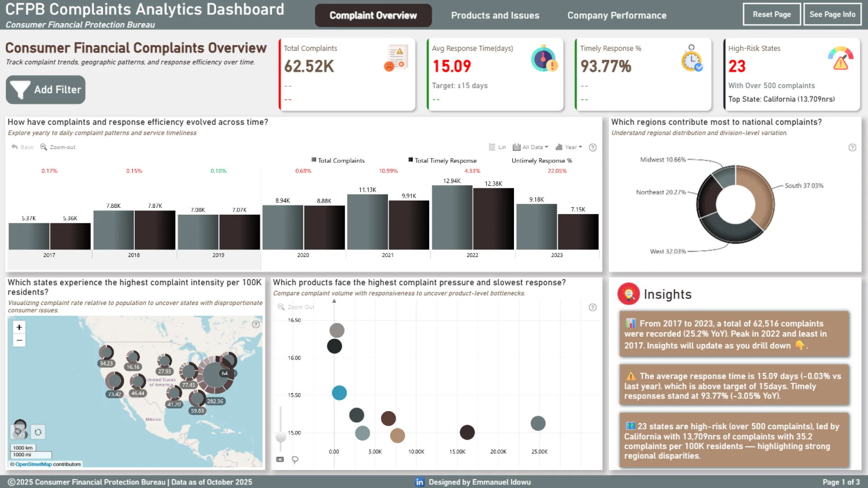868x488 pixels.
Task: Switch to Products and Issues tab
Action: (x=495, y=15)
